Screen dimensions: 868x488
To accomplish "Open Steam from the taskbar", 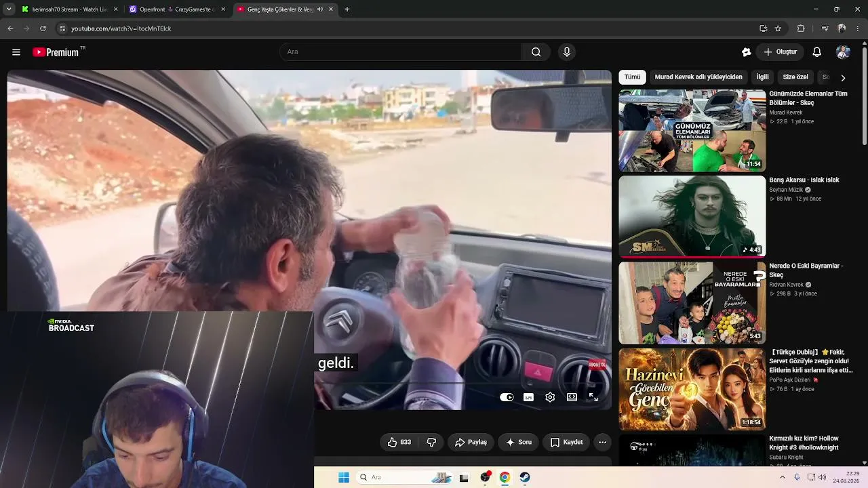I will 525,477.
